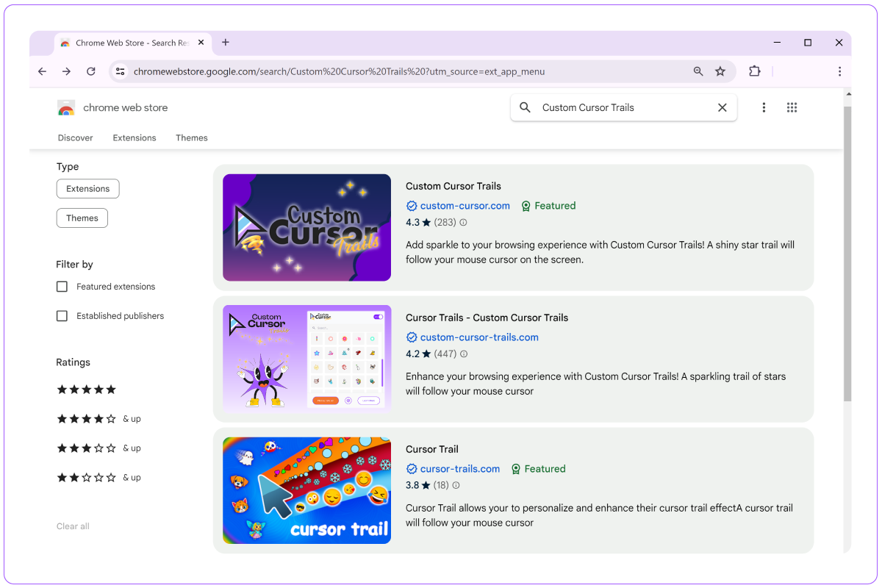The image size is (882, 588).
Task: Click the purple star character thumbnail
Action: [x=307, y=359]
